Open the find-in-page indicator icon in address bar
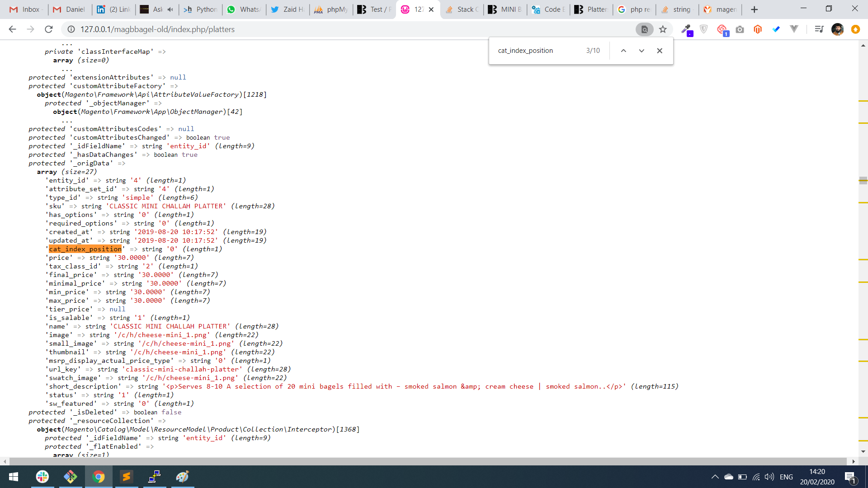Image resolution: width=868 pixels, height=488 pixels. 645,29
